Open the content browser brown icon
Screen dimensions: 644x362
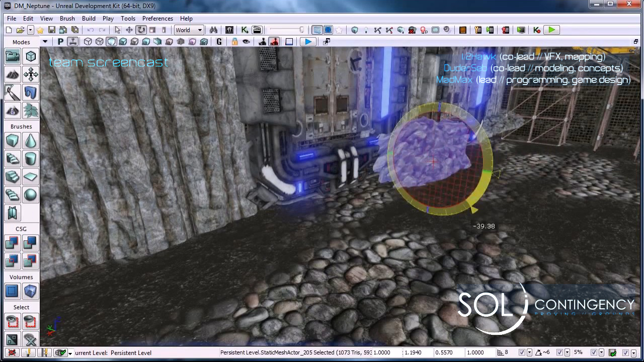tap(462, 30)
